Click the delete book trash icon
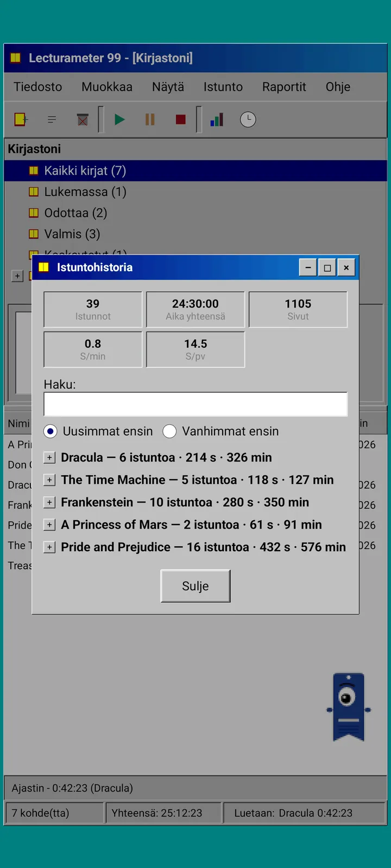 tap(83, 119)
